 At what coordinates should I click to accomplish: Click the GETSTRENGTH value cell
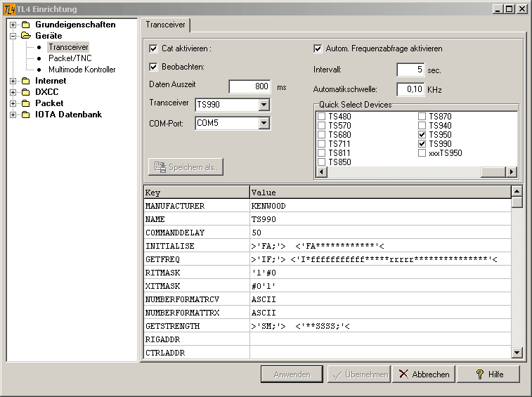[380, 326]
